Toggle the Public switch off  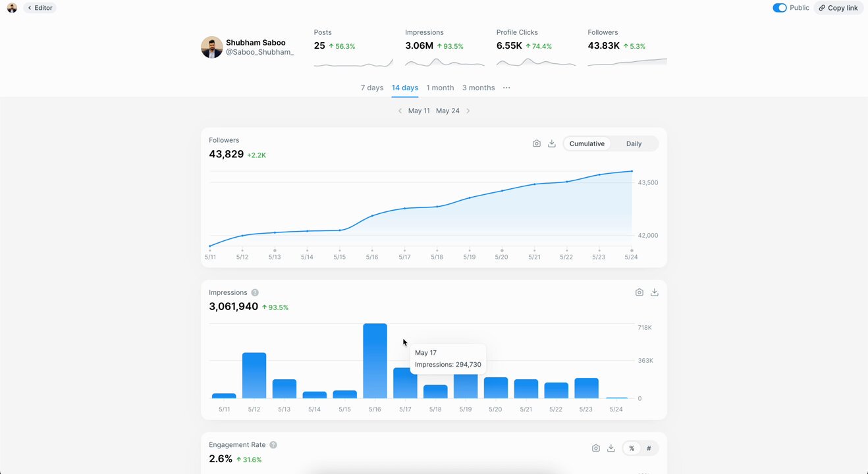pos(780,8)
